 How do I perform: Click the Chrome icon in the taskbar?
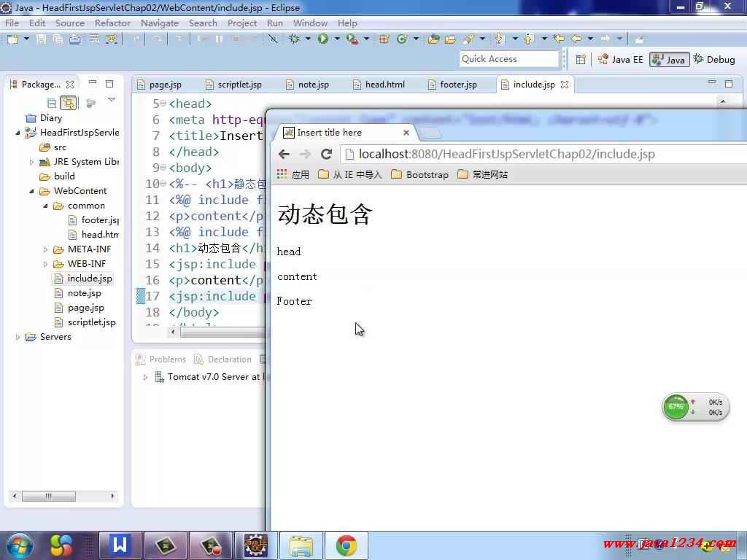pyautogui.click(x=346, y=545)
